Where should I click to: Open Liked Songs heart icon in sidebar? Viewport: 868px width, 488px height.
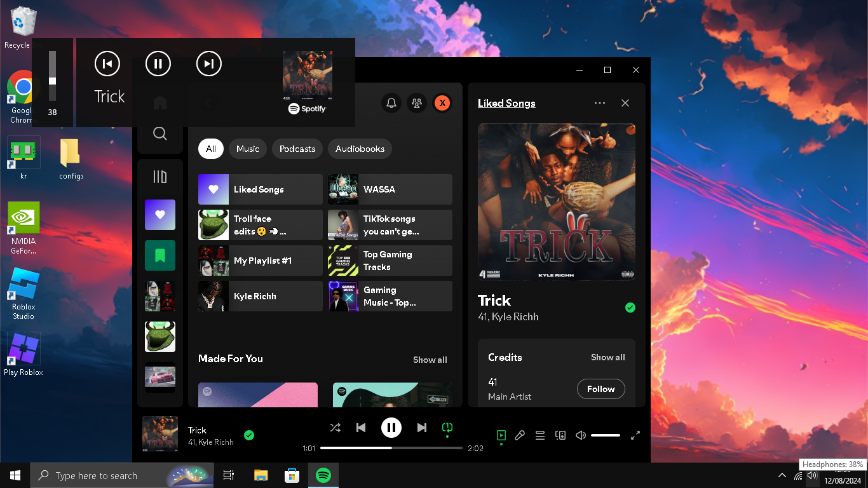tap(160, 215)
